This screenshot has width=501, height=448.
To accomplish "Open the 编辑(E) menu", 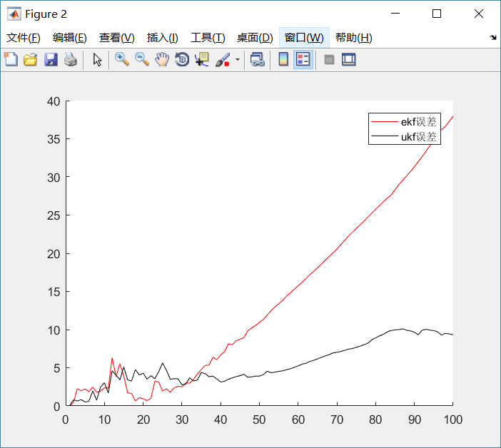I will coord(70,38).
